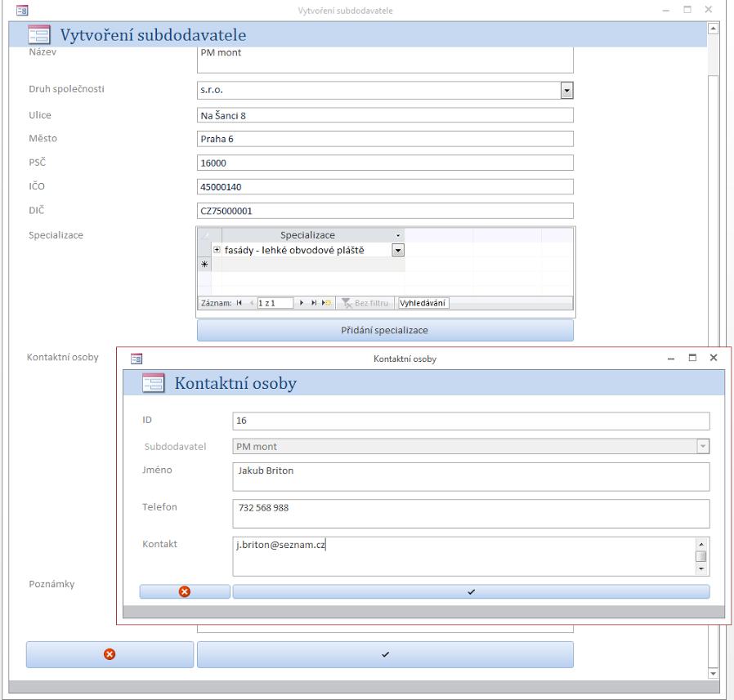This screenshot has width=734, height=700.
Task: Click the DIČ field CZ75000001
Action: click(x=385, y=211)
